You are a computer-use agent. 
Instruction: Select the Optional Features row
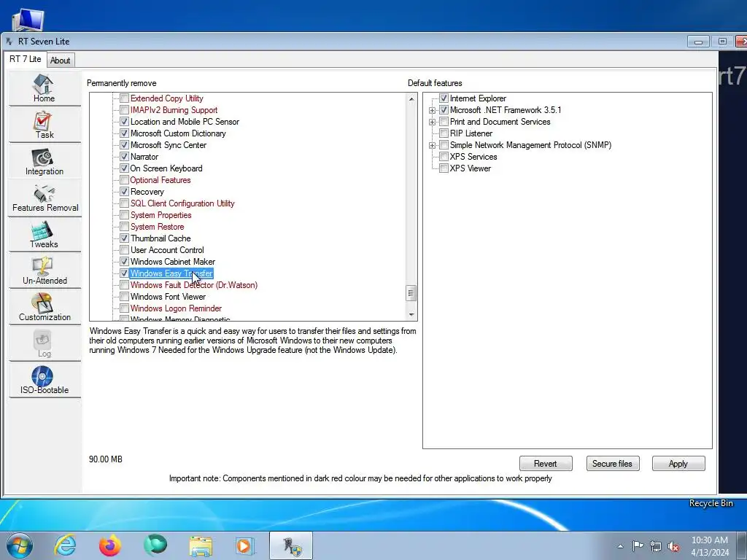pos(160,180)
